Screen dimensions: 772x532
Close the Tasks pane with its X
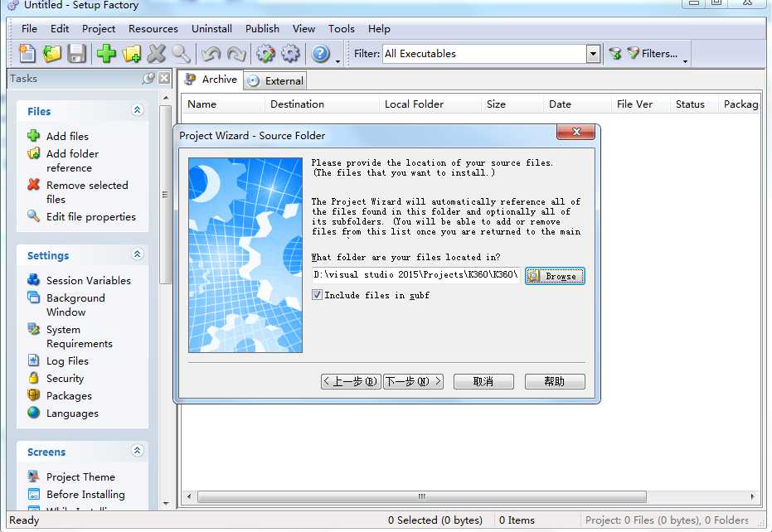click(164, 78)
